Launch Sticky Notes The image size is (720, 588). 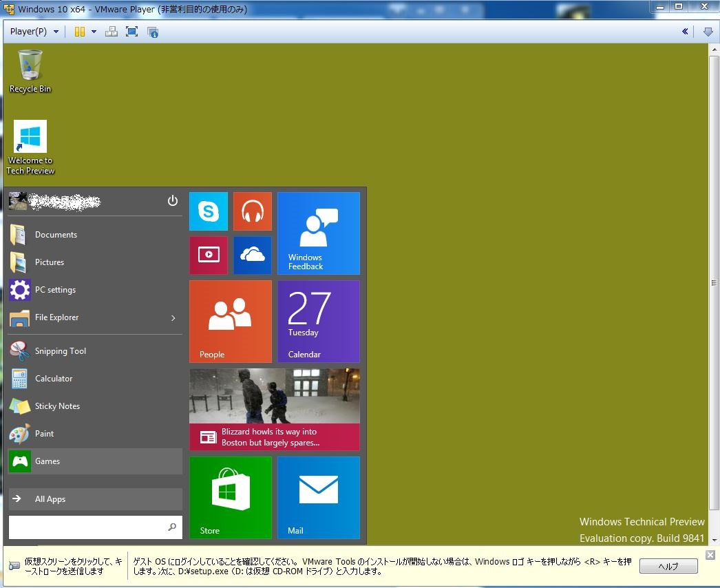point(96,406)
